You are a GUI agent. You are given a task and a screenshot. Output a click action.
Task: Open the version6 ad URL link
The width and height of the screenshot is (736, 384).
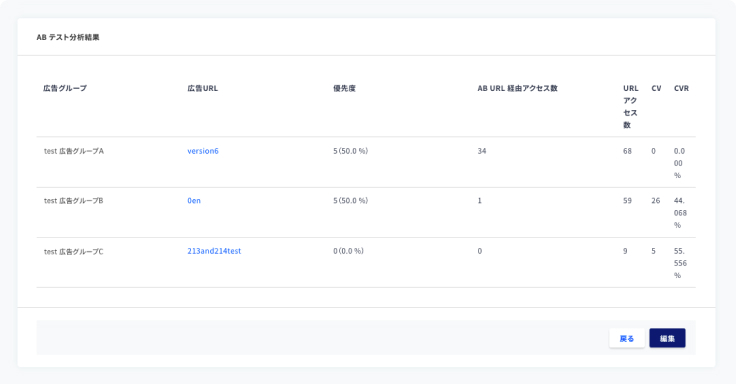pos(203,151)
